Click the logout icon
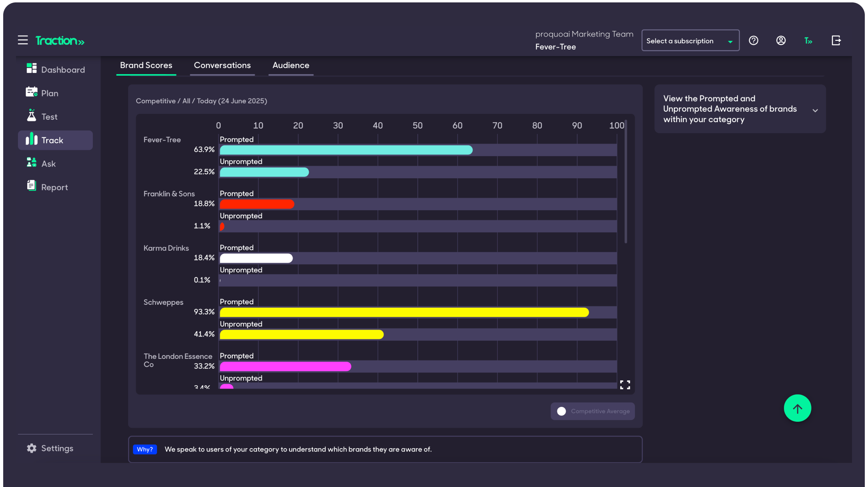This screenshot has width=868, height=487. [x=836, y=40]
